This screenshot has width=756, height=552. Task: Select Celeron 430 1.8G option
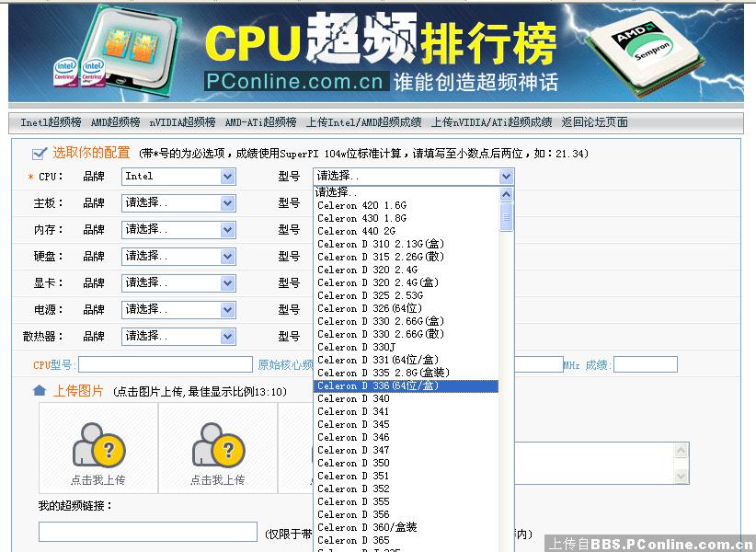click(x=406, y=218)
